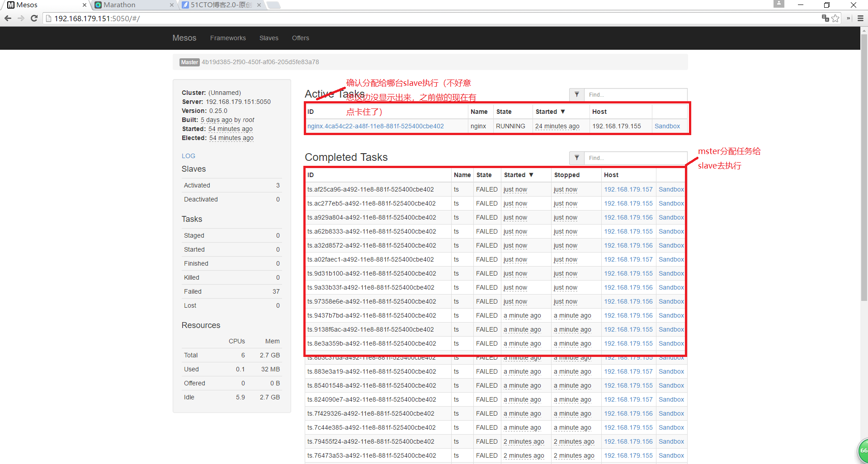Close the Marathon browser tab
Screen dimensions: 868x464
171,5
